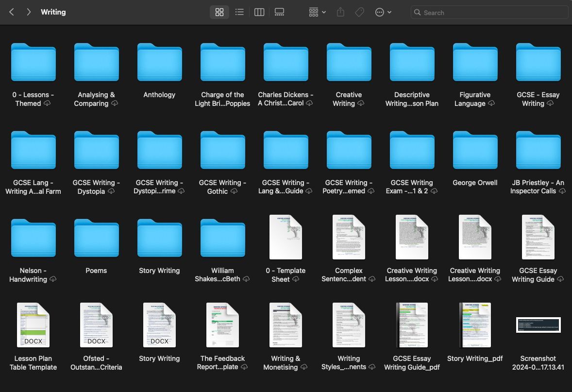The height and width of the screenshot is (392, 572).
Task: Select the GCSE Writing - Dystopia folder
Action: (96, 150)
